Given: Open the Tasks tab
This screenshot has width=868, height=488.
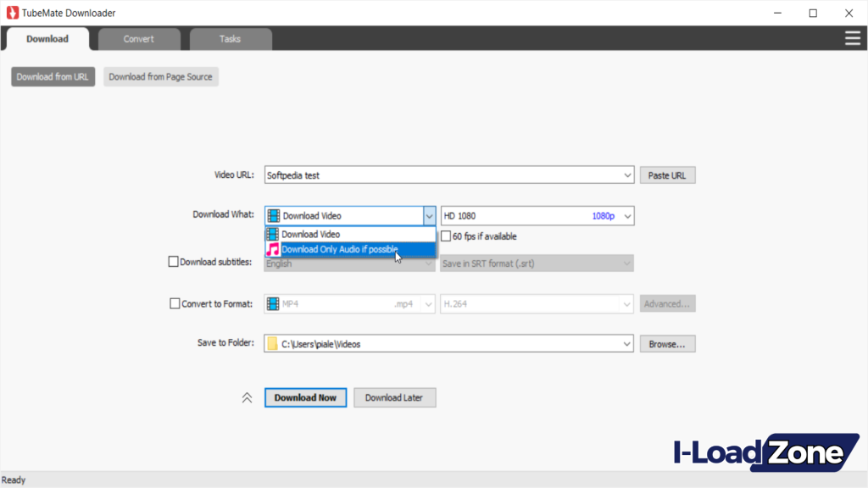Looking at the screenshot, I should (230, 38).
